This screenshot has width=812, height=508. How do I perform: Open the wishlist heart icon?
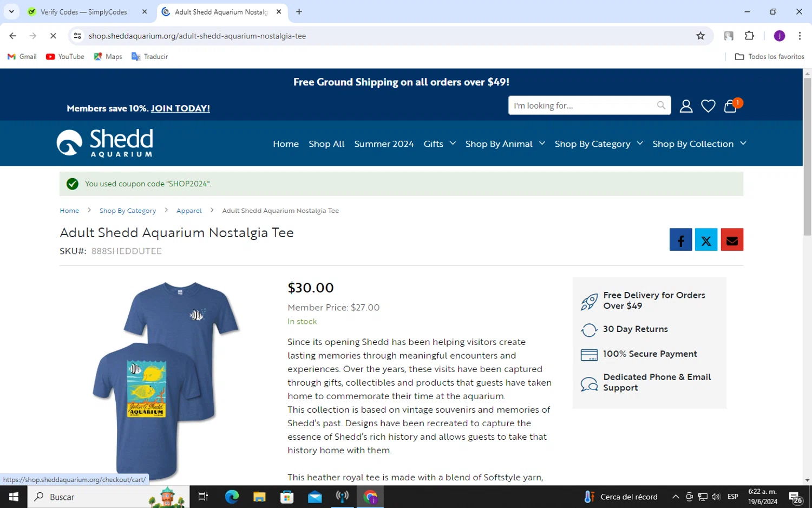click(708, 106)
